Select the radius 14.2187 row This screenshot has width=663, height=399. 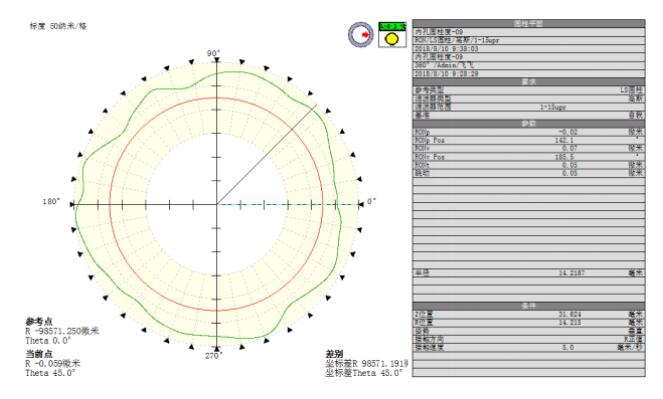point(529,273)
